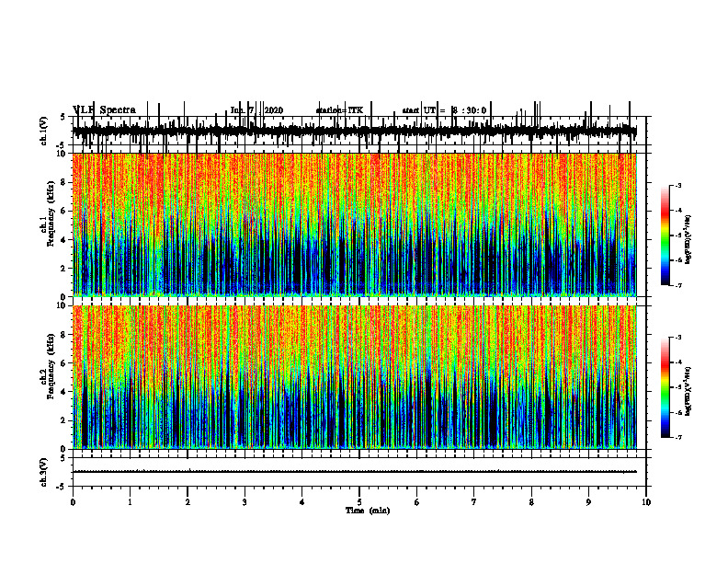Click the "-3" label on ch.1 colorbar
This screenshot has height=563, width=728.
point(678,186)
